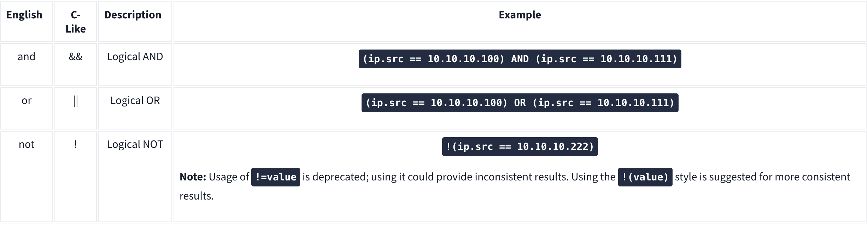Viewport: 868px width, 225px height.
Task: Click the Example column header
Action: (520, 15)
